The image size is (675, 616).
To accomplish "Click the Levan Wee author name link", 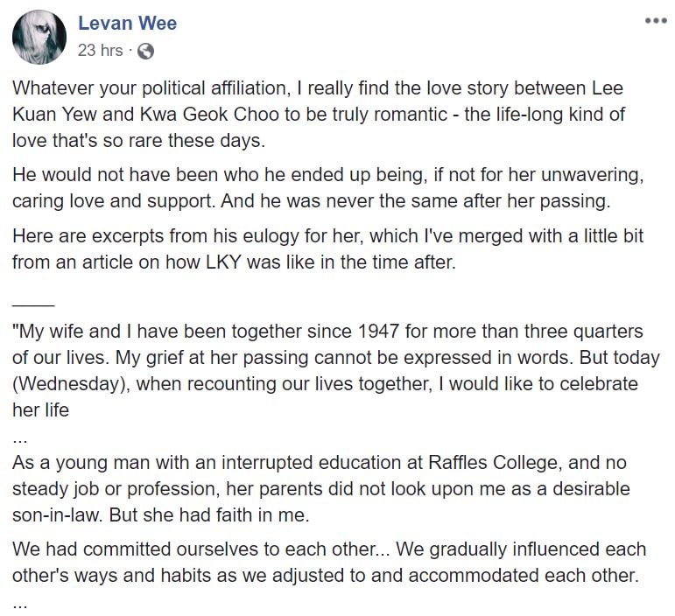I will 127,24.
